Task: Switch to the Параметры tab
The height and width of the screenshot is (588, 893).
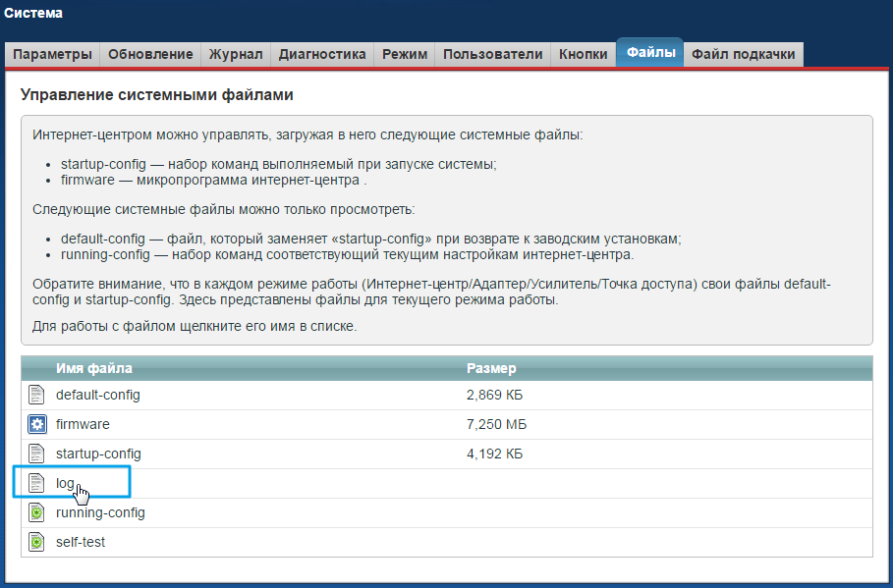Action: coord(53,55)
